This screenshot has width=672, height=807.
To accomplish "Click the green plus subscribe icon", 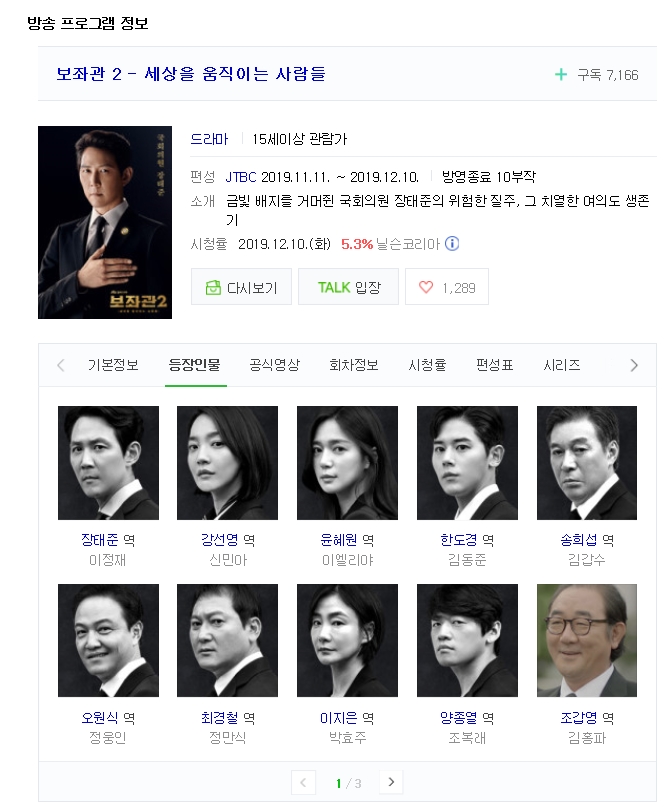I will [x=561, y=75].
